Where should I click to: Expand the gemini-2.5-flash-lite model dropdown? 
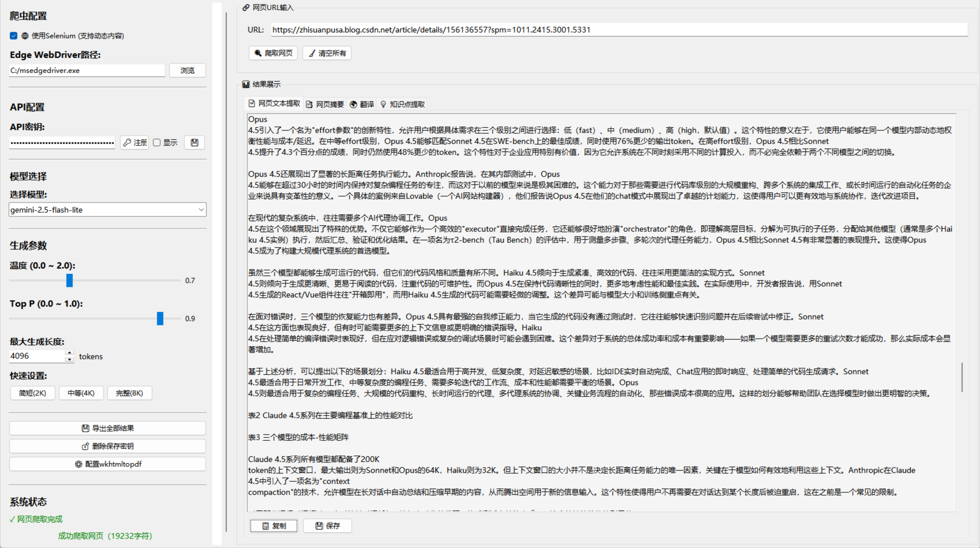tap(200, 210)
